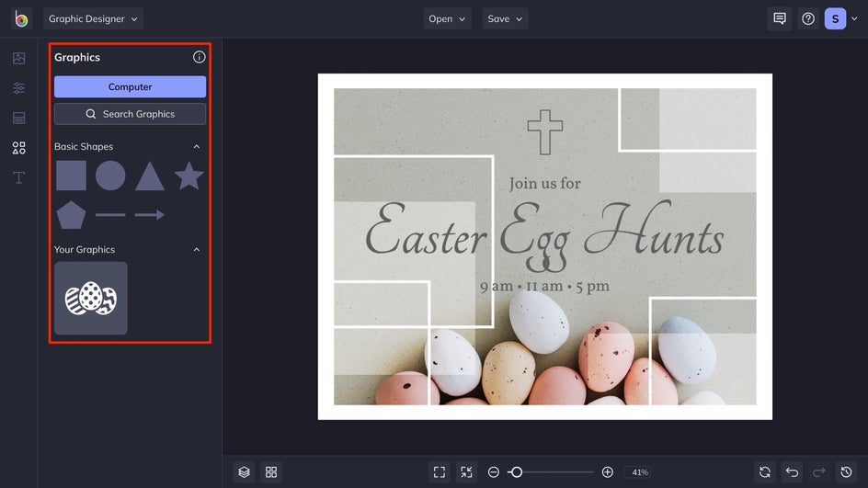Open the Layers panel icon

[x=244, y=471]
